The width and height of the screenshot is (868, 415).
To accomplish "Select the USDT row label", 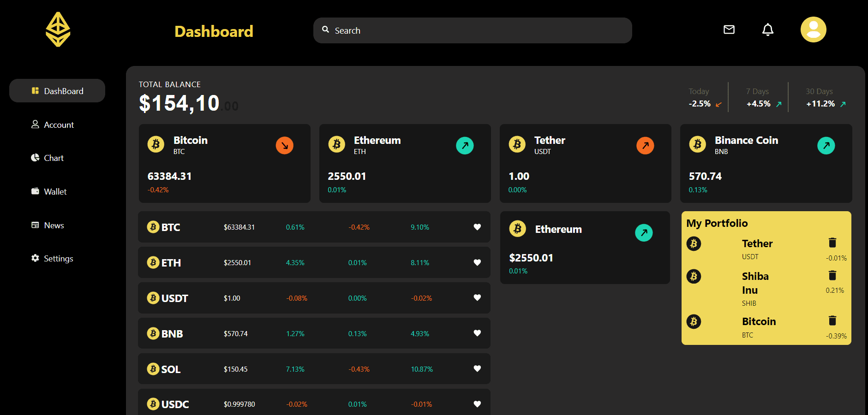I will pos(174,298).
